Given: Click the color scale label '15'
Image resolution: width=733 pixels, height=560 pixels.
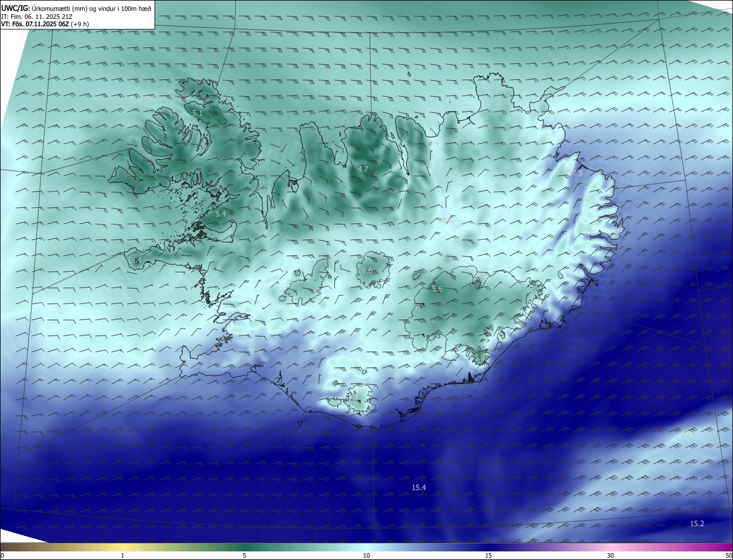Looking at the screenshot, I should coord(488,555).
